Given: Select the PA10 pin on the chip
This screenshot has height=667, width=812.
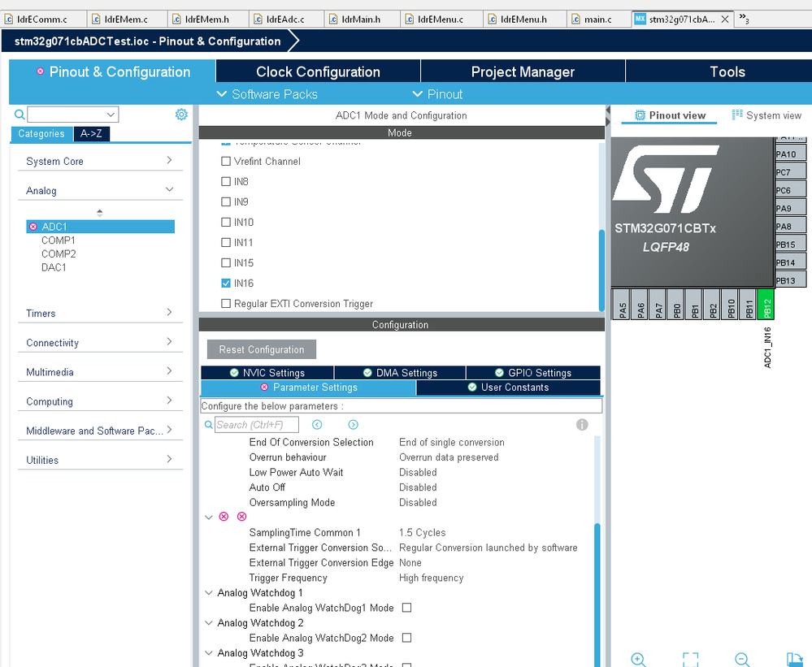Looking at the screenshot, I should (790, 154).
